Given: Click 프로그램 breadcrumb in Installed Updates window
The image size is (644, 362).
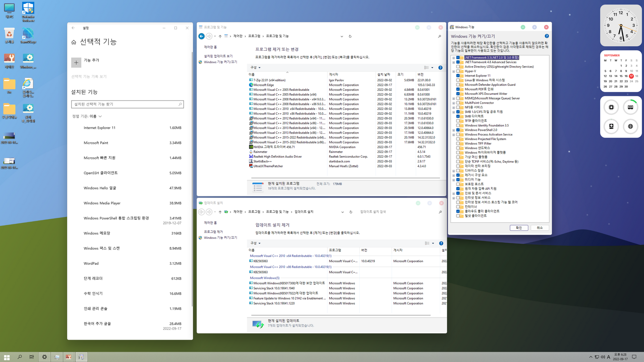Looking at the screenshot, I should point(254,212).
